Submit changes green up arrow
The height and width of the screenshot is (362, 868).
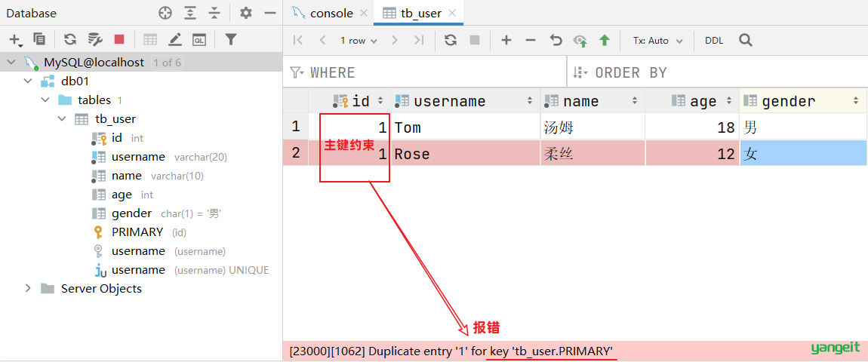pos(605,40)
